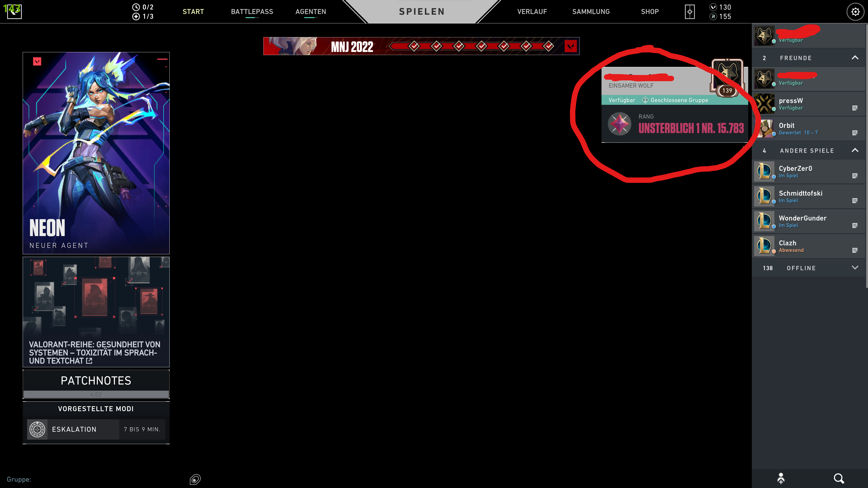
Task: Open the weekly missions counter icon
Action: click(136, 16)
